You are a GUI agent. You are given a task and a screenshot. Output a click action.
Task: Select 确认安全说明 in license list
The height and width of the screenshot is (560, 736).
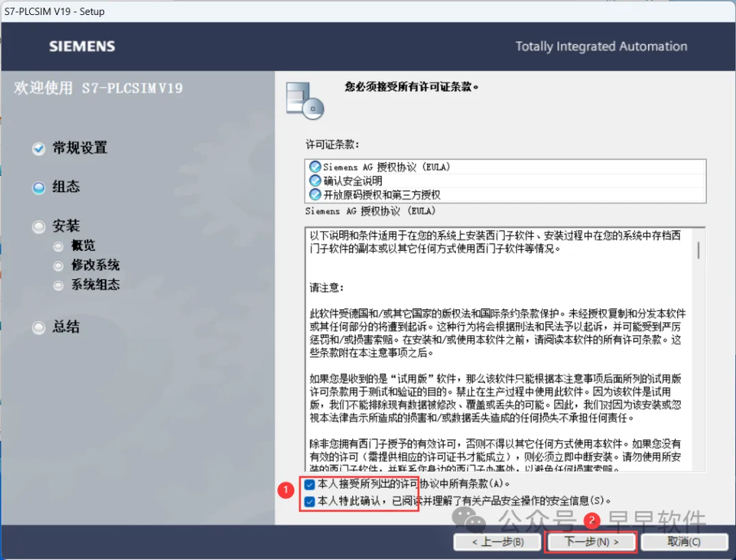[x=506, y=181]
